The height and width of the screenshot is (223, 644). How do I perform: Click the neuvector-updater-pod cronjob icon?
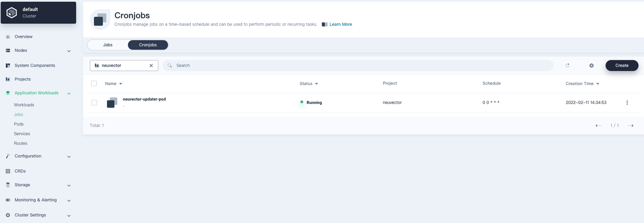(112, 103)
